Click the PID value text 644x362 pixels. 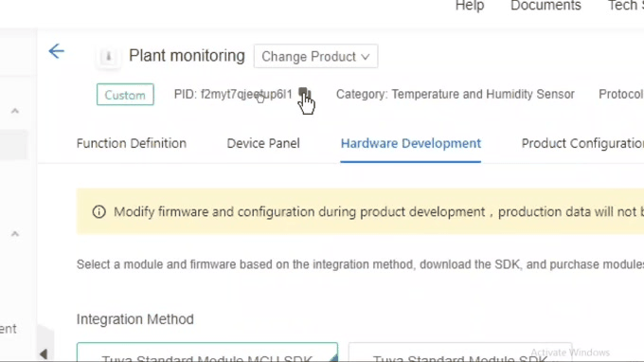[246, 94]
